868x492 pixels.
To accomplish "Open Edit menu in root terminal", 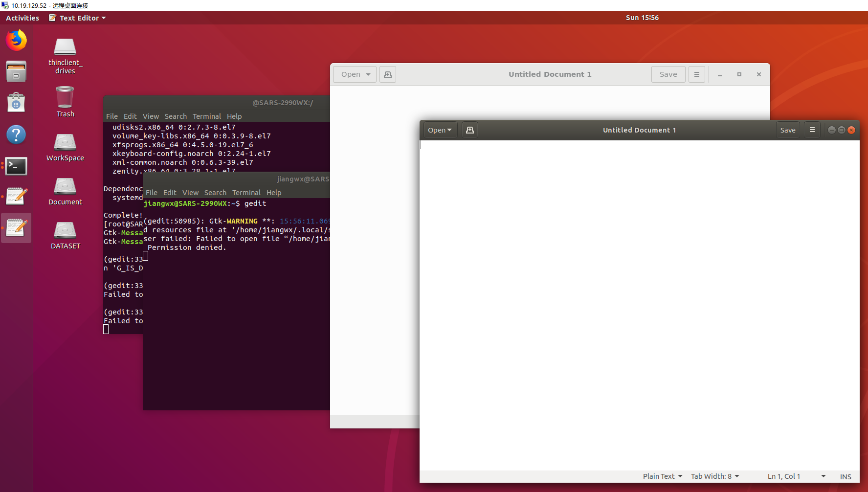I will (130, 116).
